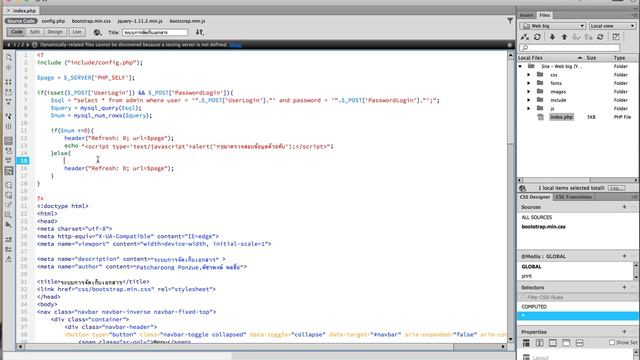Click the Log button in Files panel
Image resolution: width=640 pixels, height=360 pixels.
pyautogui.click(x=616, y=188)
